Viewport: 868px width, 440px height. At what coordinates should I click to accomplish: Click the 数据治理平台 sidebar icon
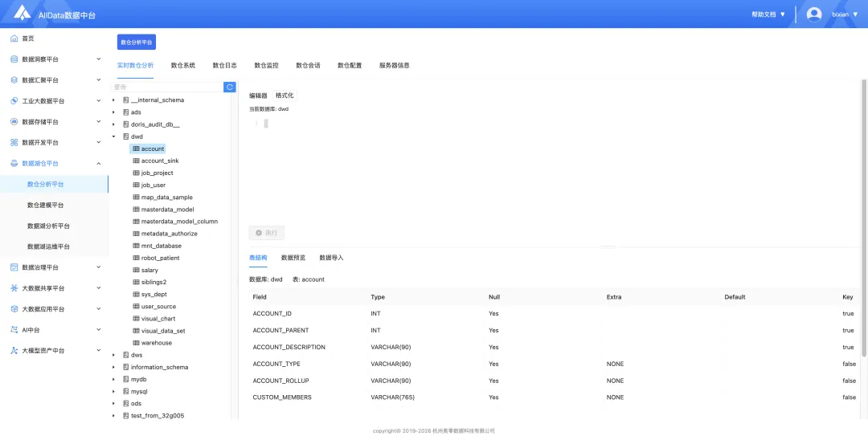pos(14,267)
